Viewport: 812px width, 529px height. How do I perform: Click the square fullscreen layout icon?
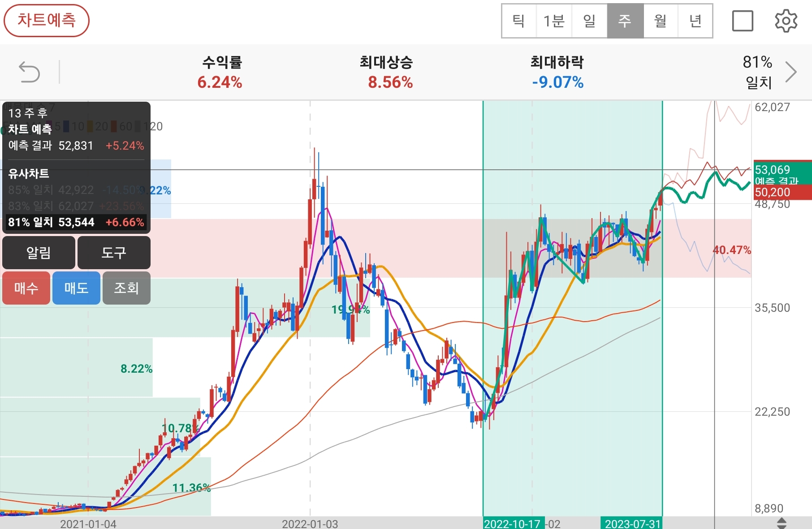click(743, 21)
